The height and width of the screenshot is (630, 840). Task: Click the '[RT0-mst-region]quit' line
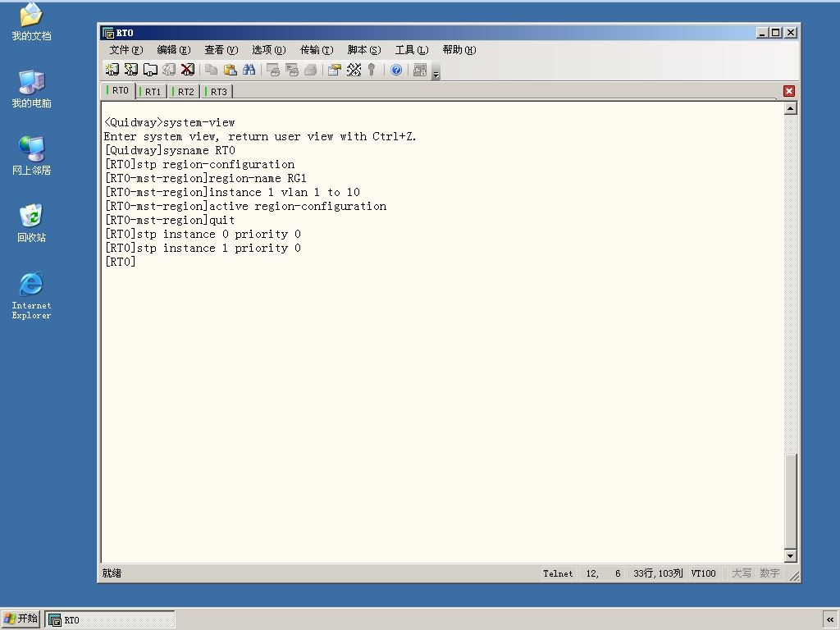pos(169,220)
